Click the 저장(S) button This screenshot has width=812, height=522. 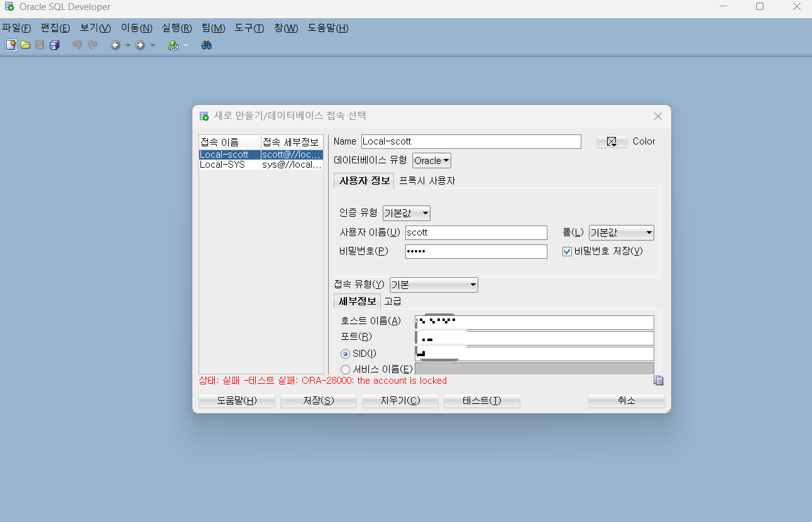tap(319, 401)
